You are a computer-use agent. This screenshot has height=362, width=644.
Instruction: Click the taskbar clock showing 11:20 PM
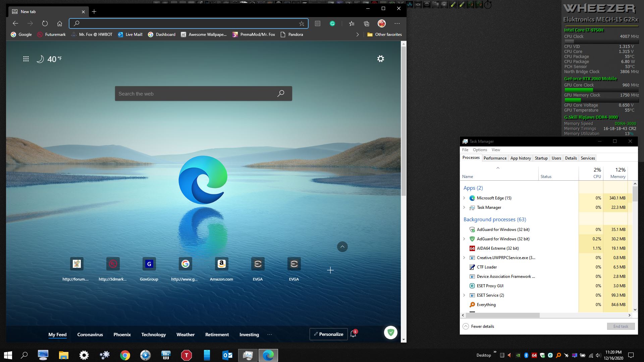(613, 355)
